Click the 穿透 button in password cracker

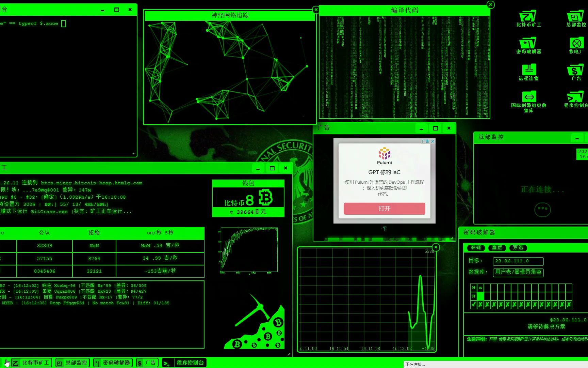pyautogui.click(x=518, y=248)
